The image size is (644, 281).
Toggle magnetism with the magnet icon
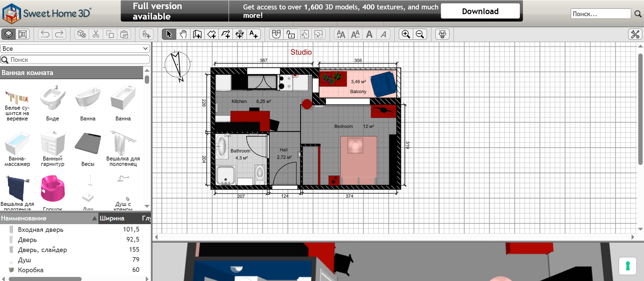[276, 34]
